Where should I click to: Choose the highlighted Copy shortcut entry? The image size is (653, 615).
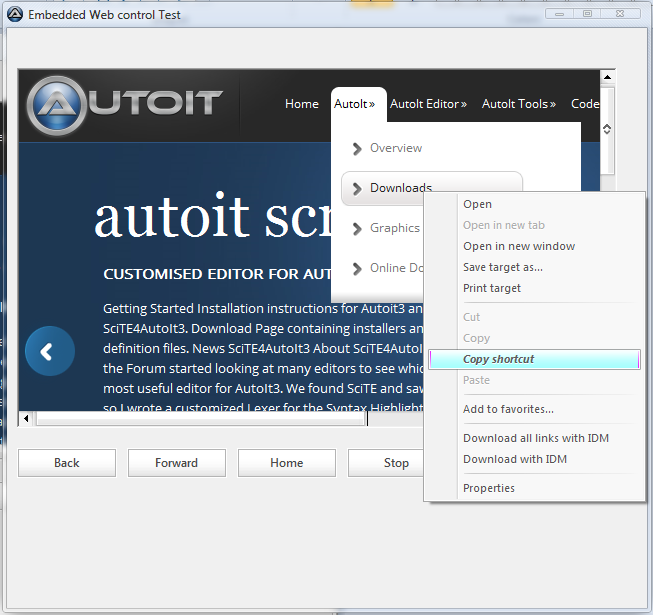[534, 359]
